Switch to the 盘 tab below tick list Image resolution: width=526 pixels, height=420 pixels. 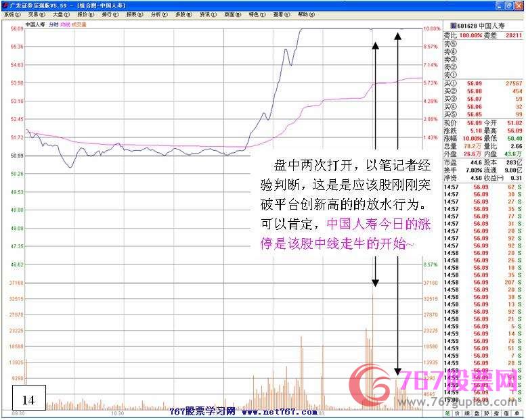[477, 413]
